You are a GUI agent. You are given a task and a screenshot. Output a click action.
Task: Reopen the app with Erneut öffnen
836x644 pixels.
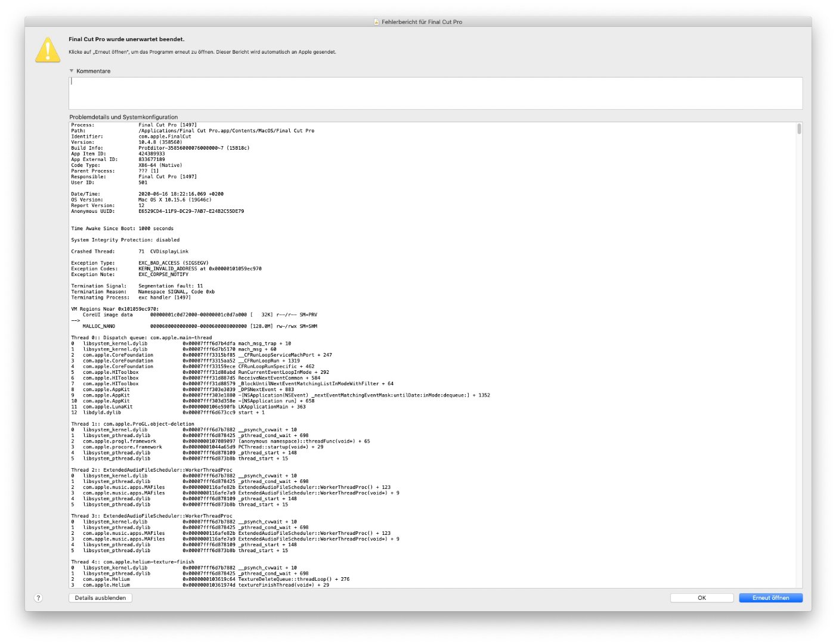pyautogui.click(x=770, y=598)
